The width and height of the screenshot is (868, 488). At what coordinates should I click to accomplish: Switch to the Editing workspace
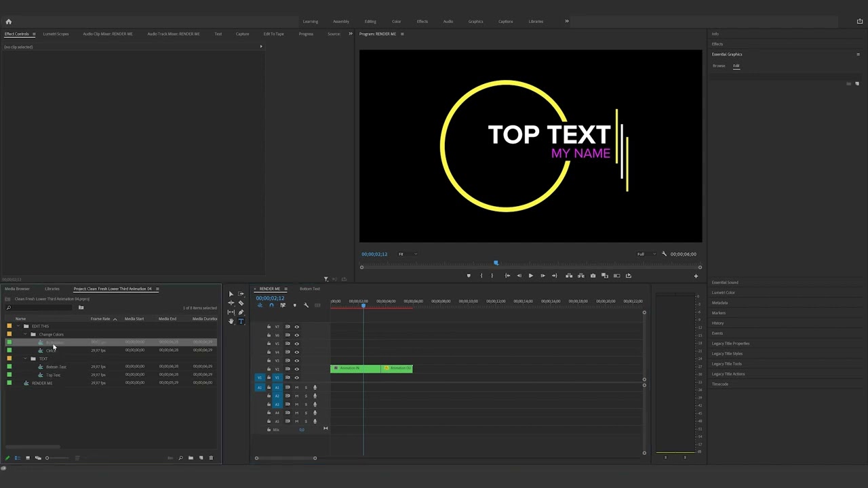click(370, 22)
